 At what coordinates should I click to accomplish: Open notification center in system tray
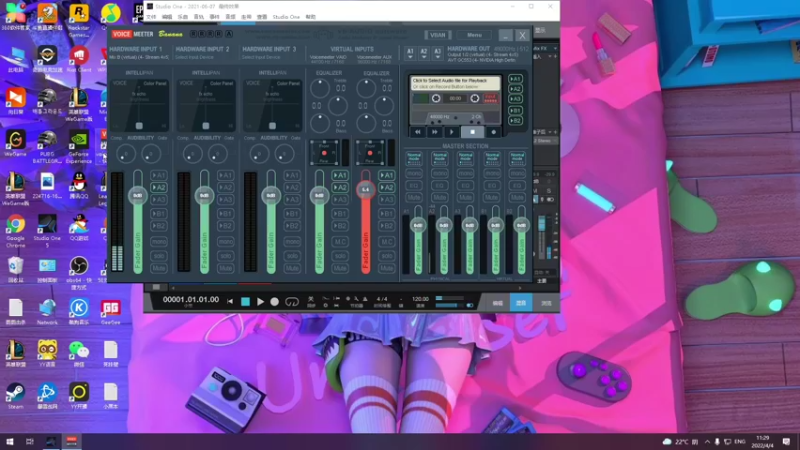[786, 441]
